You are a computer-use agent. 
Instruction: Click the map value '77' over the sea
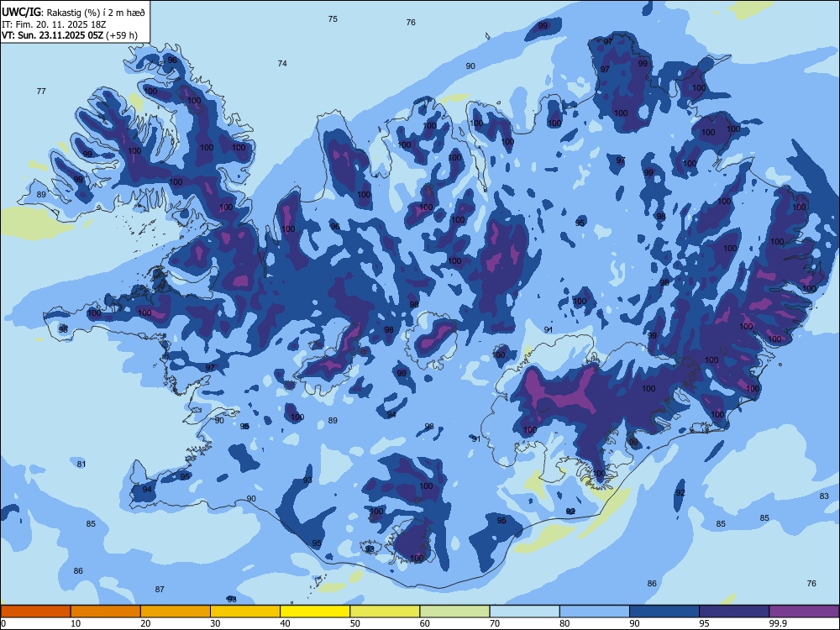41,91
